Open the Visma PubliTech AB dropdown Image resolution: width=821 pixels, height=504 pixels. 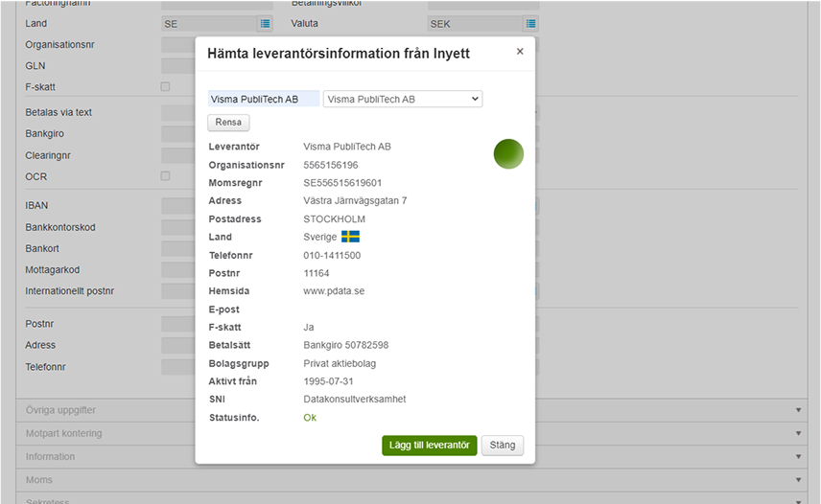[x=403, y=99]
